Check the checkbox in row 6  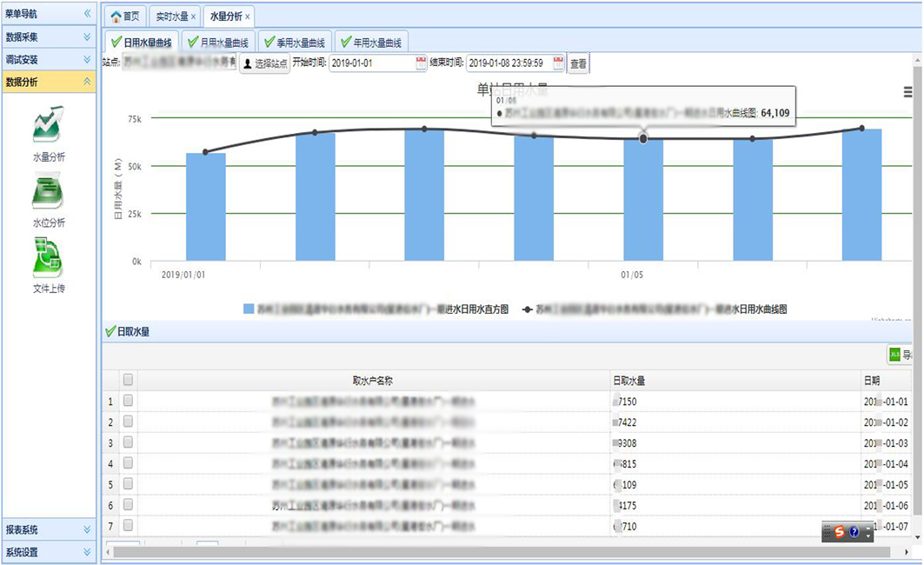click(128, 504)
